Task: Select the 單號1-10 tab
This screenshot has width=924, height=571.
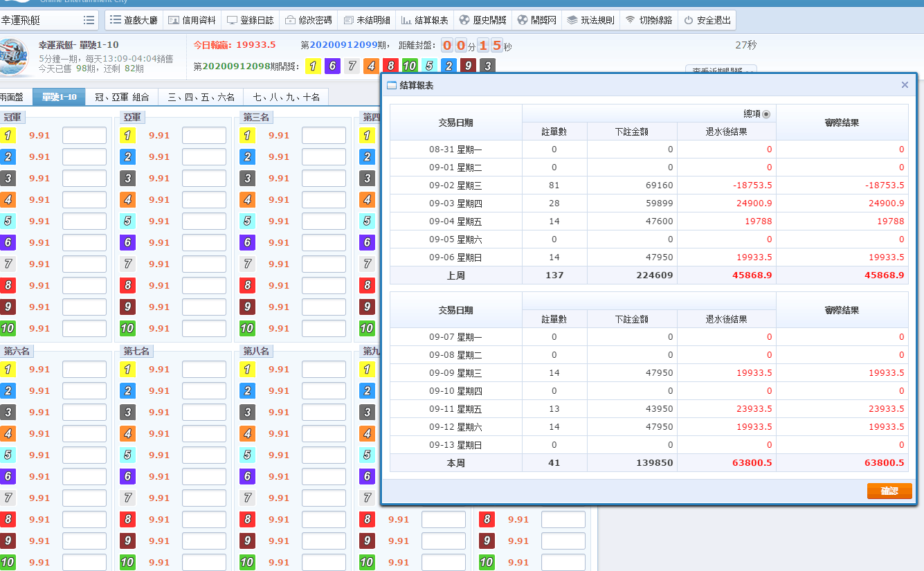Action: point(59,97)
